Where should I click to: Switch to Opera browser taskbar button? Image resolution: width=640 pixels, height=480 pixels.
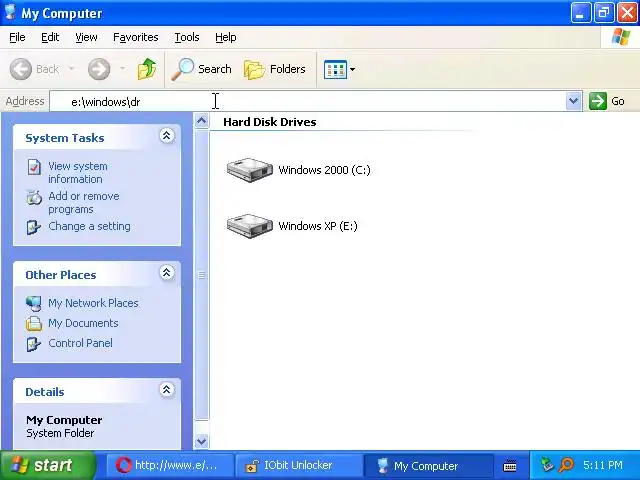click(169, 465)
